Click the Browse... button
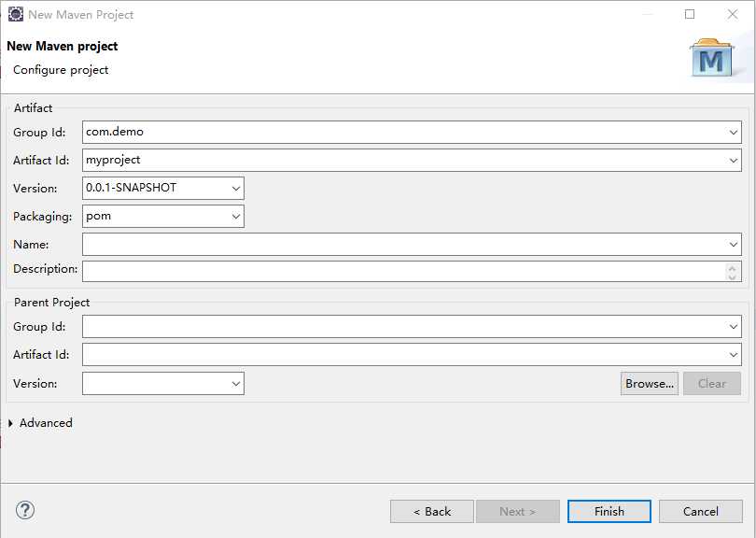This screenshot has height=538, width=756. [650, 384]
